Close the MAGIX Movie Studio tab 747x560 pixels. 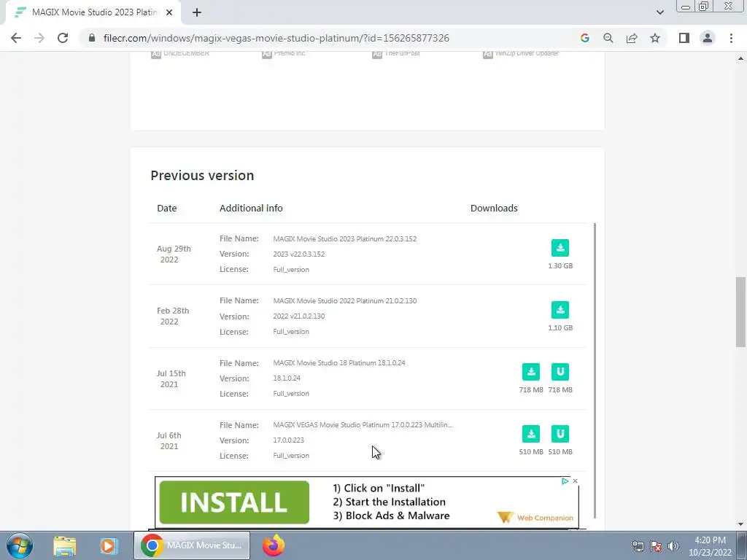tap(169, 12)
